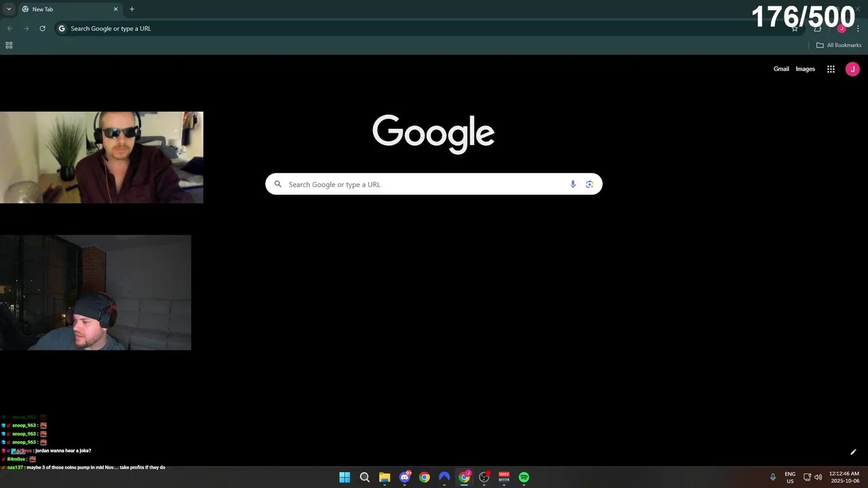The width and height of the screenshot is (868, 488).
Task: Open the Images link
Action: [x=805, y=69]
